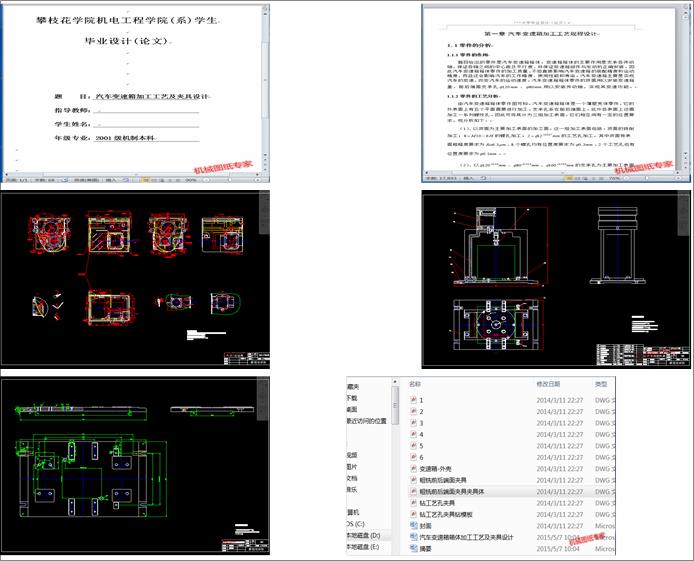Select DWG file icon for file 3

click(x=414, y=423)
